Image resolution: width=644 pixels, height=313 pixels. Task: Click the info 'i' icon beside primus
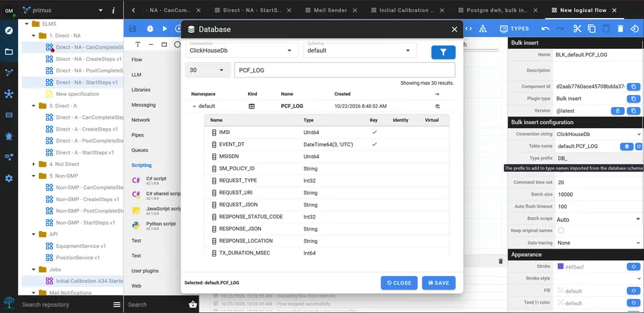tap(113, 10)
